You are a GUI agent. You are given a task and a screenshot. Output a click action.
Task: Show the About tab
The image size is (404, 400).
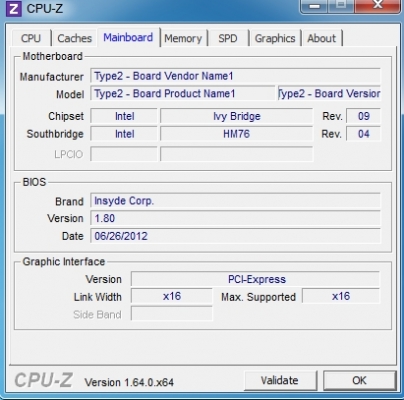322,38
